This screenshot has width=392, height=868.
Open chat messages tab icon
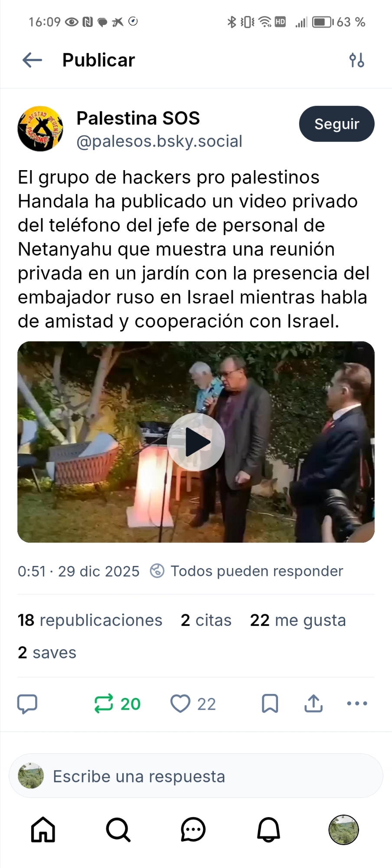[x=193, y=830]
